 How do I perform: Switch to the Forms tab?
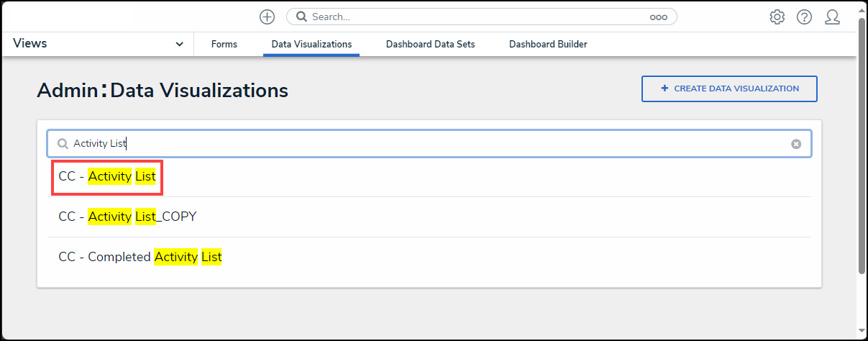224,45
